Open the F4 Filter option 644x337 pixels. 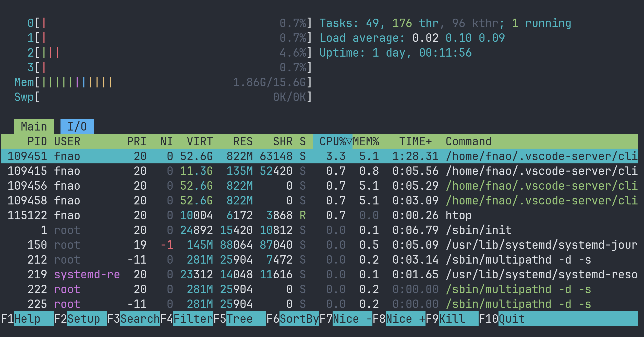click(193, 319)
